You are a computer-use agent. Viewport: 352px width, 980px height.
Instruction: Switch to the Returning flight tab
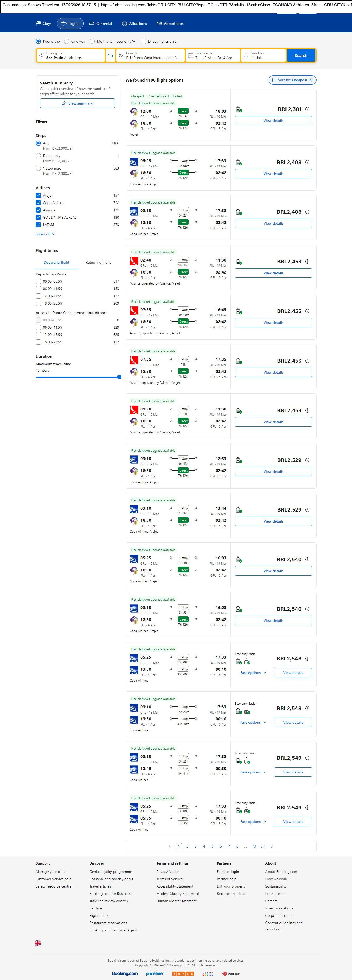98,263
